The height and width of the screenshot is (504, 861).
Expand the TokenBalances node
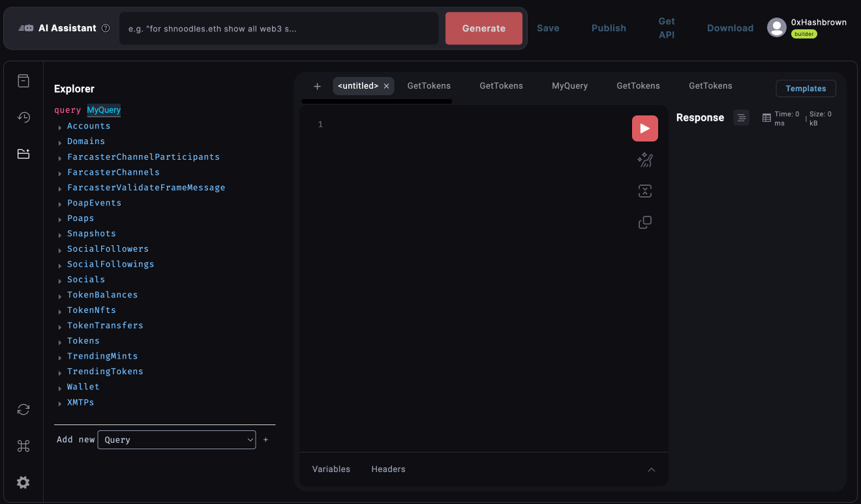60,295
